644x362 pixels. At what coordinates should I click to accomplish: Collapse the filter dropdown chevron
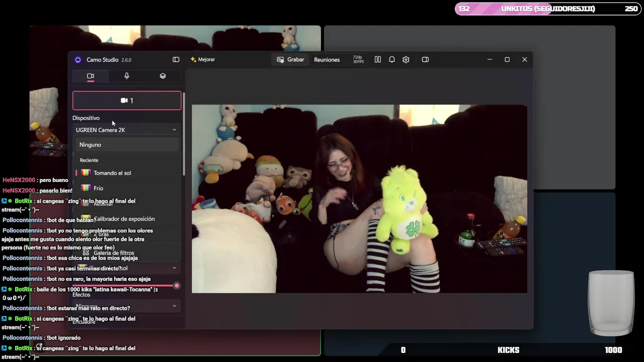point(174,268)
